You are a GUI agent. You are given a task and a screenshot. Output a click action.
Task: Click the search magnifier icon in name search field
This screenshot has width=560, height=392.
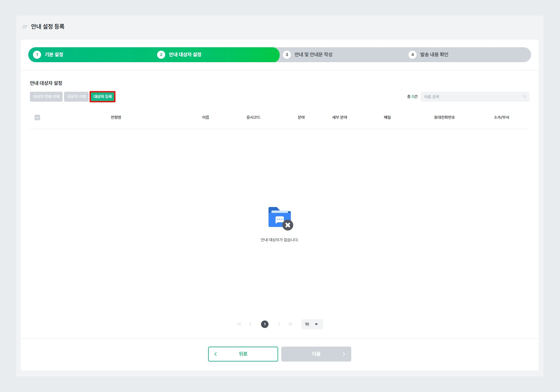(x=525, y=96)
